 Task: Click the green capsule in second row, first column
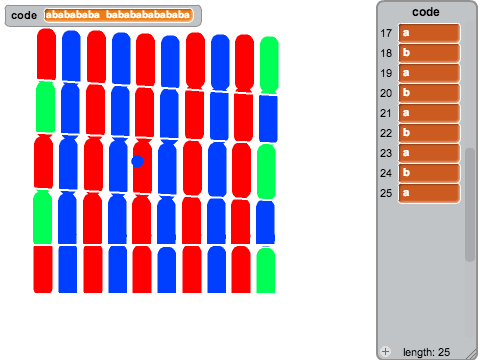coord(45,107)
